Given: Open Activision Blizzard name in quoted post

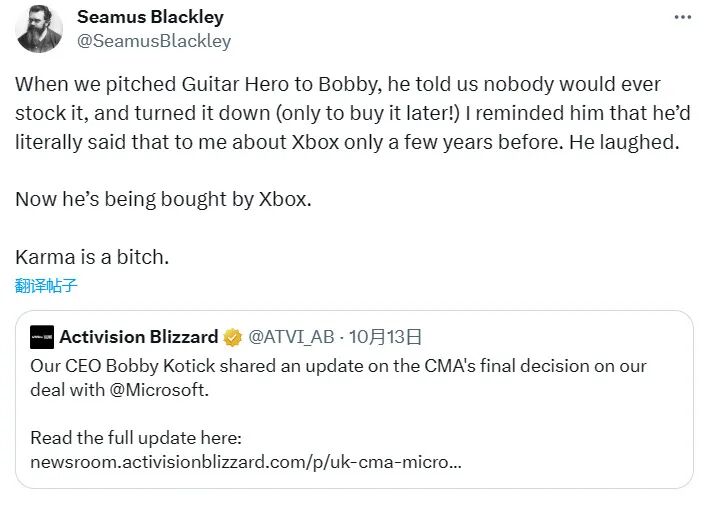Looking at the screenshot, I should (x=138, y=336).
